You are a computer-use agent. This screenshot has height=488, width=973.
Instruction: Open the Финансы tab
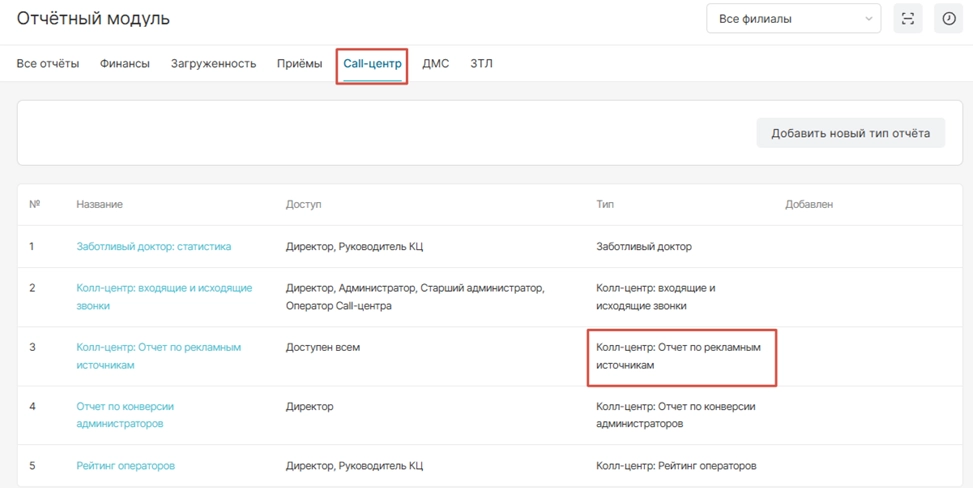coord(125,64)
